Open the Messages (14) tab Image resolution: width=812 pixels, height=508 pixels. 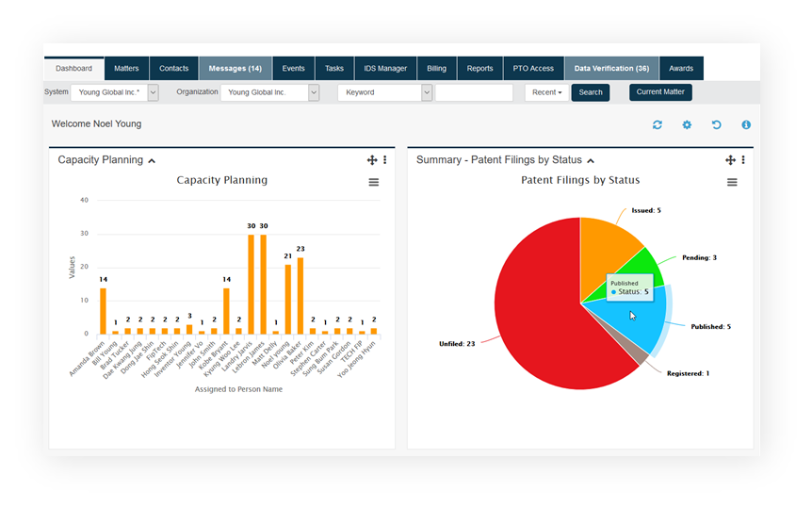pos(235,69)
